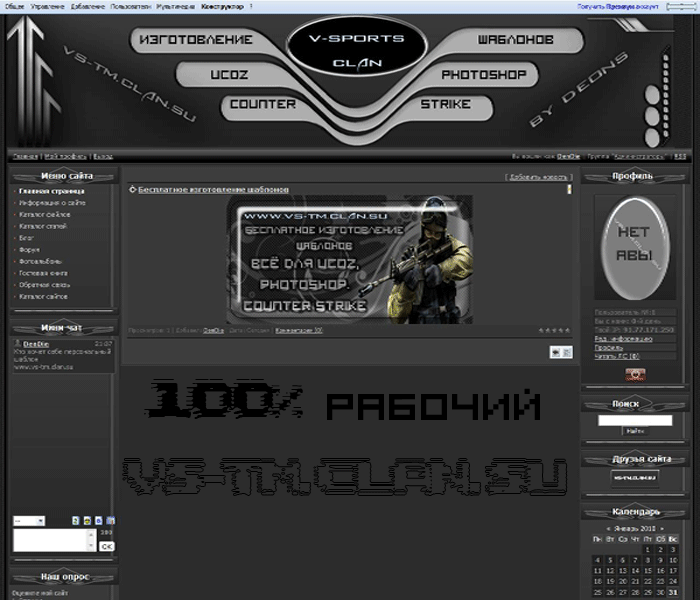Click the soldier banner image
The image size is (700, 600).
[350, 260]
